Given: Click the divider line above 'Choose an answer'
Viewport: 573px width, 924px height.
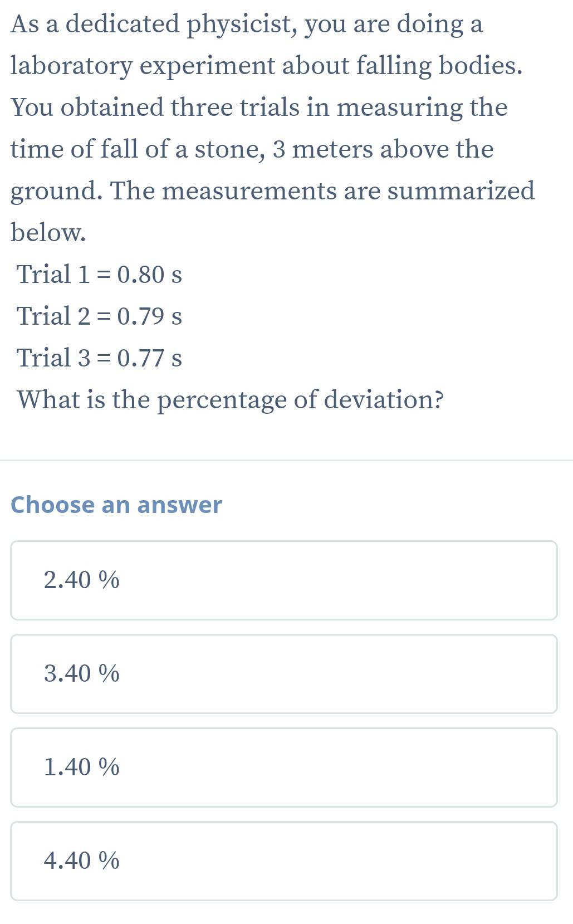Looking at the screenshot, I should [x=286, y=461].
